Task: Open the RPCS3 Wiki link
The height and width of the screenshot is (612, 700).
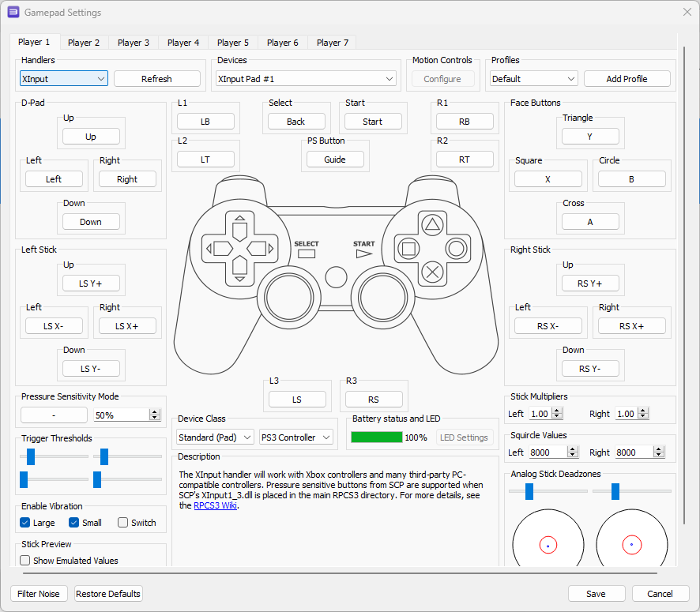Action: pyautogui.click(x=215, y=506)
